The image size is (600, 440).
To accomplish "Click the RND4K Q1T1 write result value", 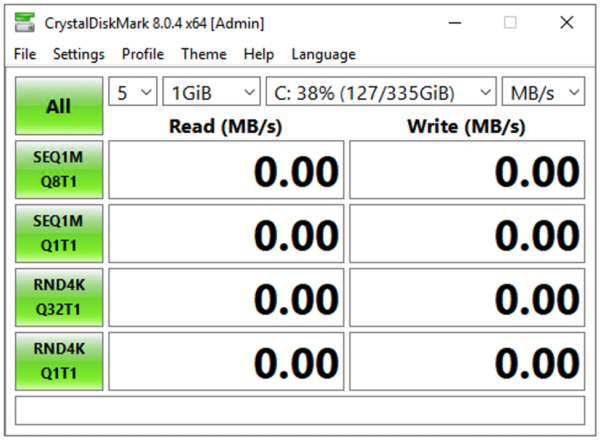I will (x=467, y=362).
